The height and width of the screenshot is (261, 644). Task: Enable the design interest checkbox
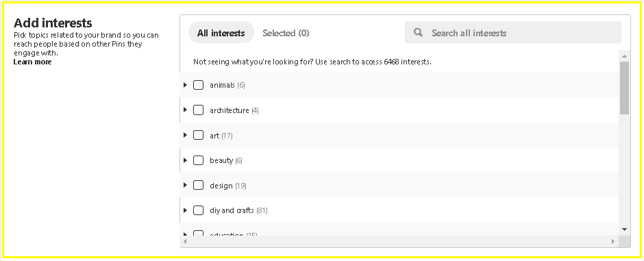pyautogui.click(x=199, y=185)
